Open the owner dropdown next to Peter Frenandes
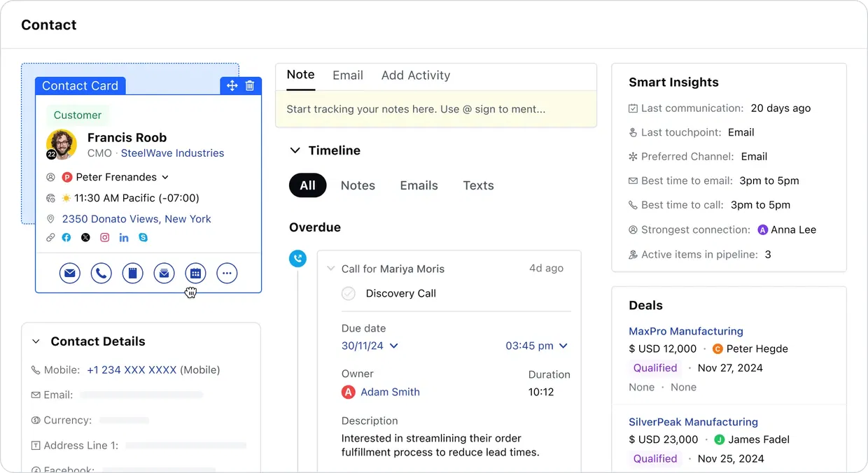The image size is (868, 473). (165, 178)
